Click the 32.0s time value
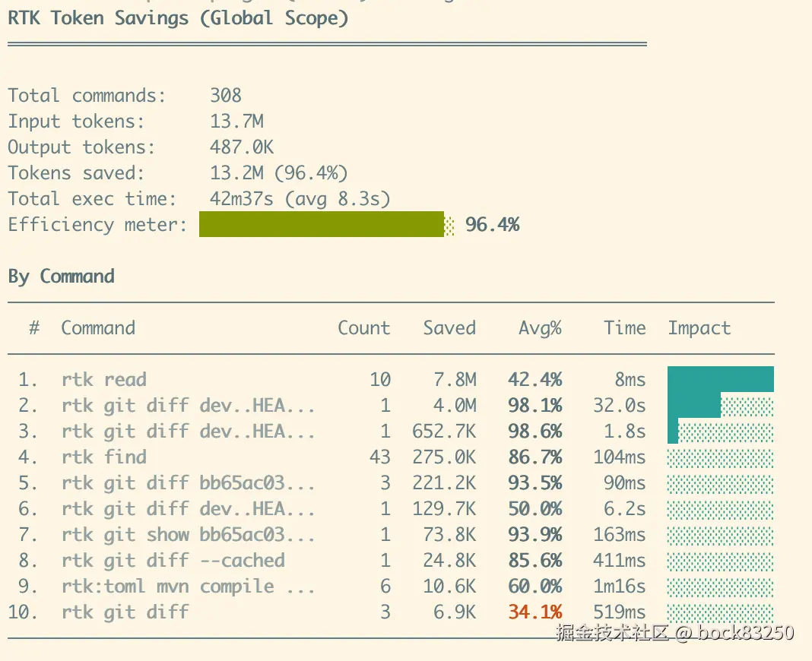Image resolution: width=812 pixels, height=661 pixels. (x=620, y=405)
